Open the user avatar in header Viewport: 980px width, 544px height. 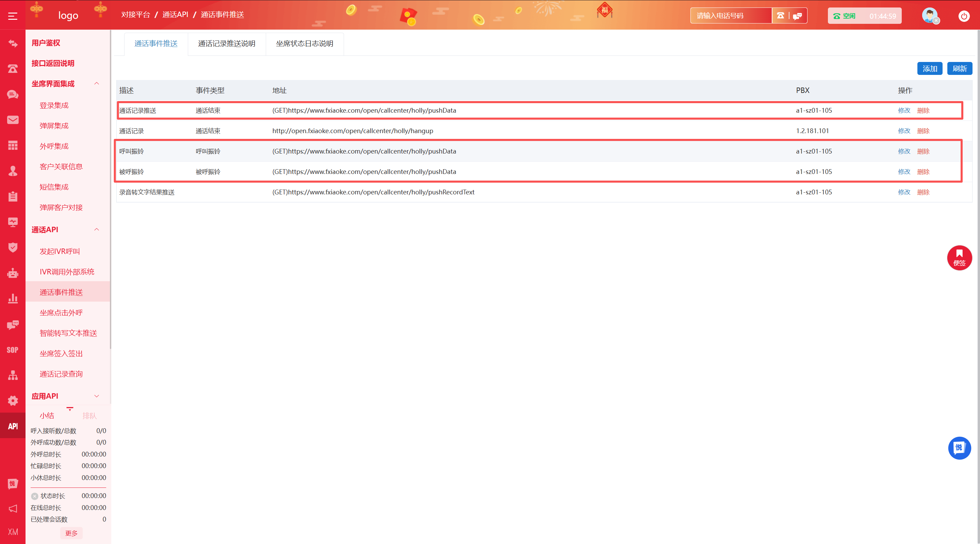pyautogui.click(x=930, y=16)
